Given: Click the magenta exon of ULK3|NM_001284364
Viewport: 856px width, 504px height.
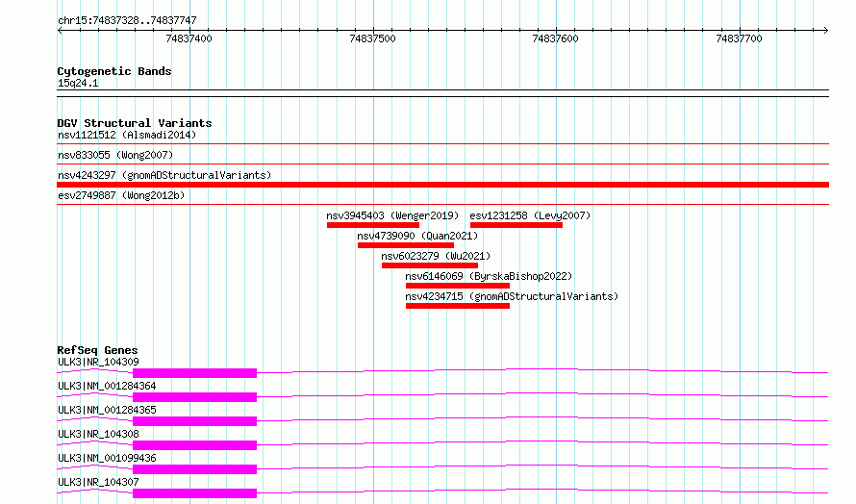Looking at the screenshot, I should (x=194, y=397).
